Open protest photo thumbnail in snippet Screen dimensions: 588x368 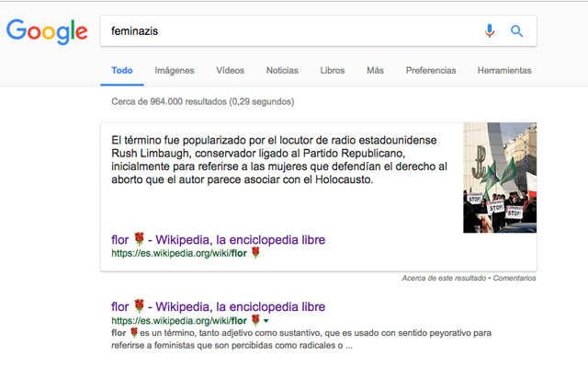pos(500,178)
